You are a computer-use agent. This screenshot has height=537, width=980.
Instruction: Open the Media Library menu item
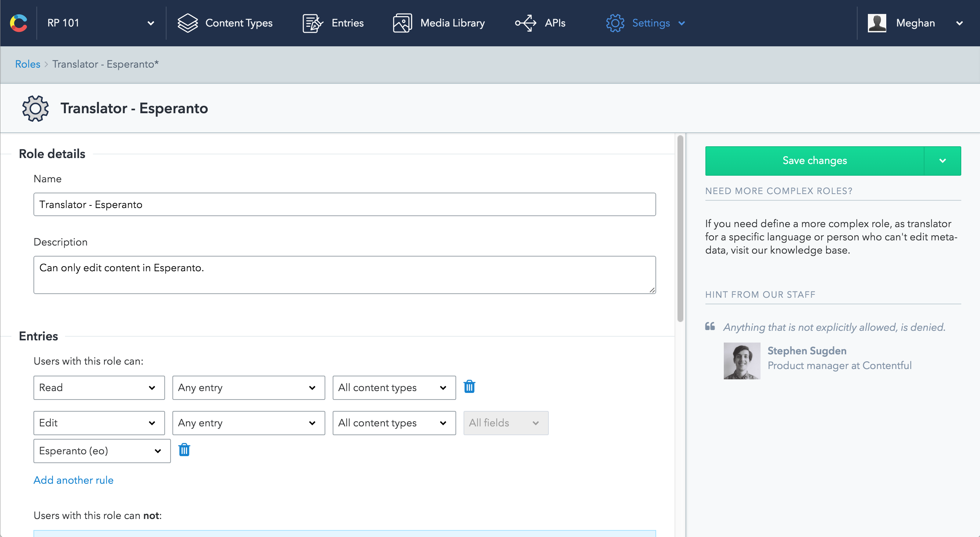(x=453, y=23)
